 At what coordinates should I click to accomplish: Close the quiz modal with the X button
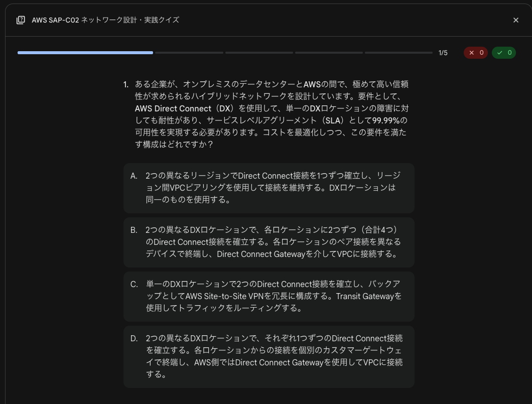click(516, 20)
